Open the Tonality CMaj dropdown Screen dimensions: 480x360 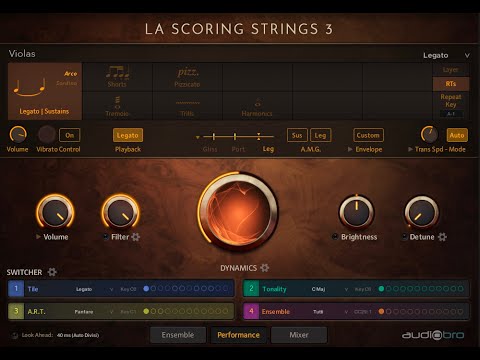click(330, 289)
